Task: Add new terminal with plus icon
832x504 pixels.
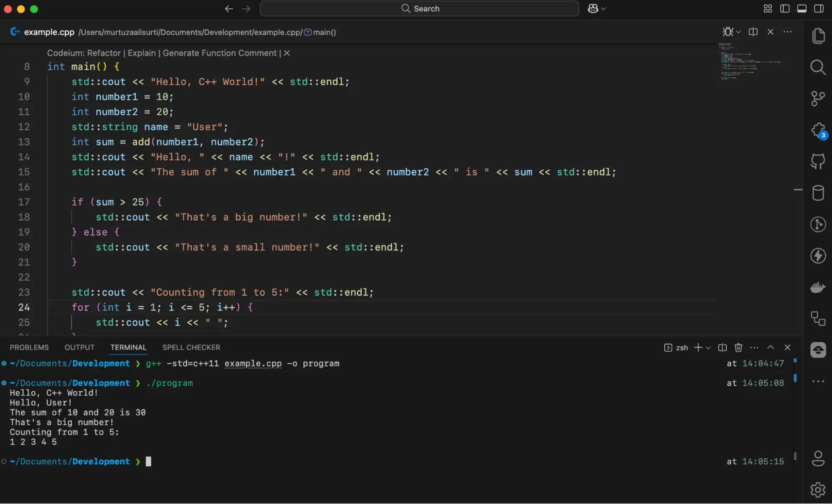Action: tap(698, 348)
